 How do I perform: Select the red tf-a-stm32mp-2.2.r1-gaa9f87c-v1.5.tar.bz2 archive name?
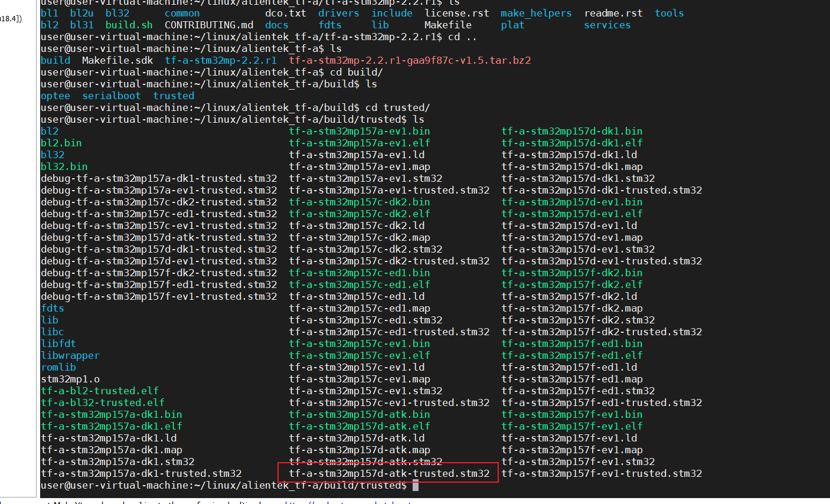tap(410, 60)
